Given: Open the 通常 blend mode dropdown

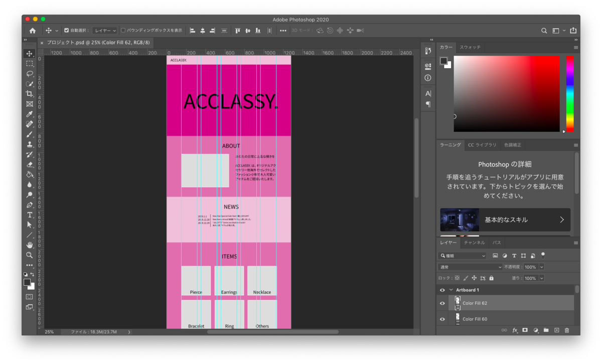Looking at the screenshot, I should click(470, 267).
